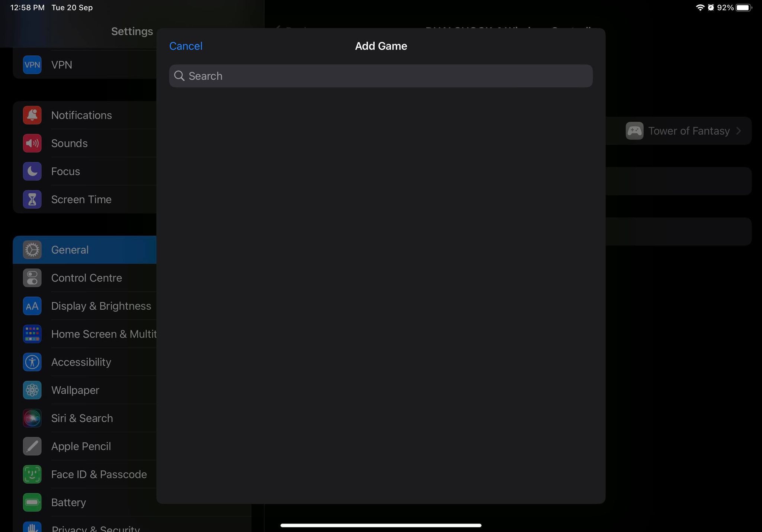This screenshot has width=762, height=532.
Task: Tap the Screen Time hourglass icon
Action: coord(32,200)
